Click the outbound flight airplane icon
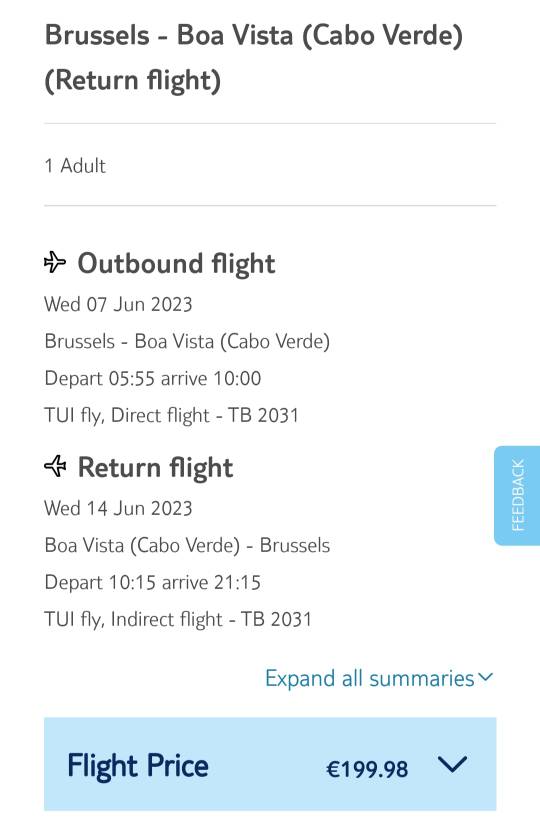Image resolution: width=540 pixels, height=832 pixels. point(55,262)
